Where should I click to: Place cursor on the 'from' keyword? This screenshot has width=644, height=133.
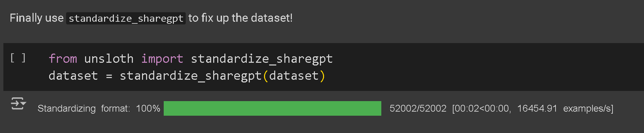pyautogui.click(x=63, y=59)
